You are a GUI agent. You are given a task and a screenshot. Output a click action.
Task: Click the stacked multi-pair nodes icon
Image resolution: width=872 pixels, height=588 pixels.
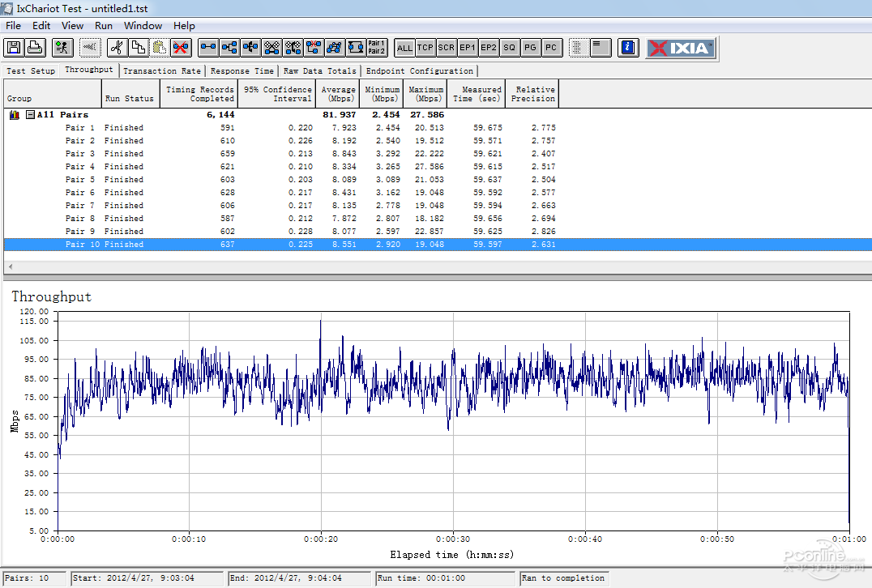(x=335, y=48)
